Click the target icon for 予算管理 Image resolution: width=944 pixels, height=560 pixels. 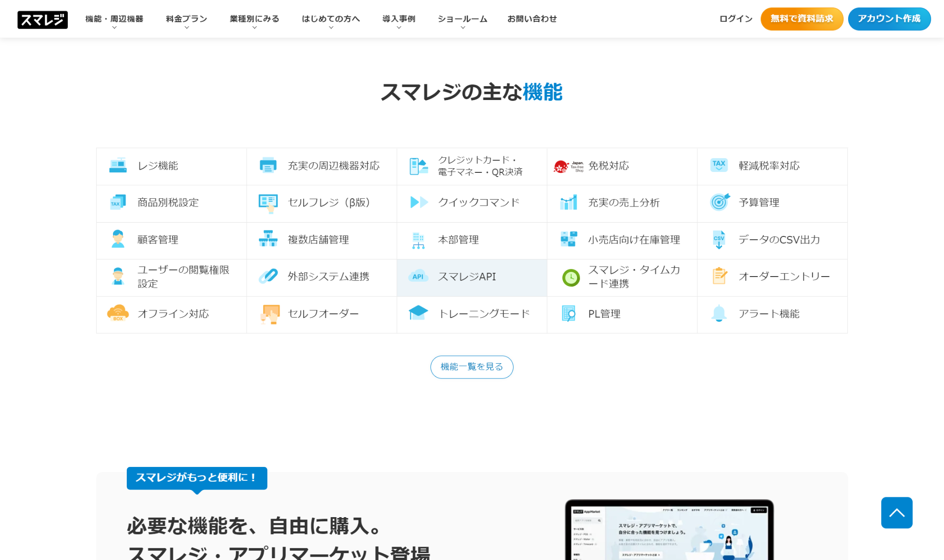click(x=720, y=202)
